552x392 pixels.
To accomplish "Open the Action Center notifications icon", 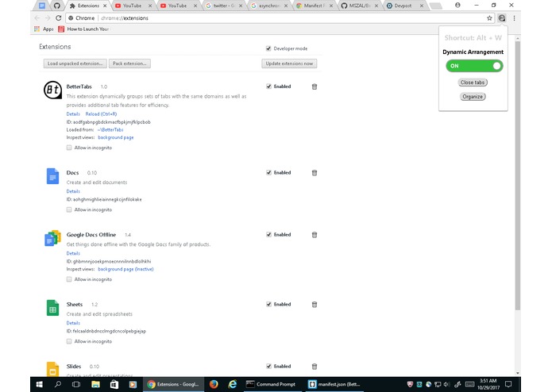I will pos(508,384).
